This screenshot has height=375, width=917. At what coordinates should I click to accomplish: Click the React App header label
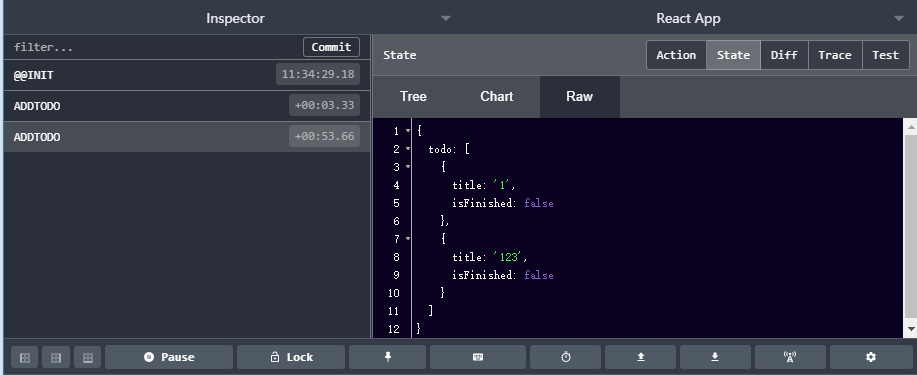point(688,18)
